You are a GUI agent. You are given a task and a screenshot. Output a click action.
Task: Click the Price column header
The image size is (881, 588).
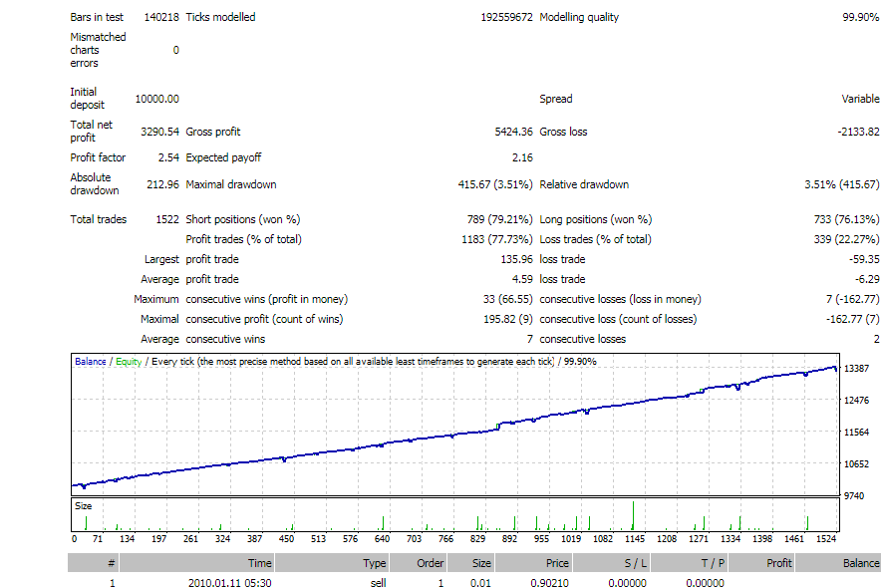coord(533,563)
